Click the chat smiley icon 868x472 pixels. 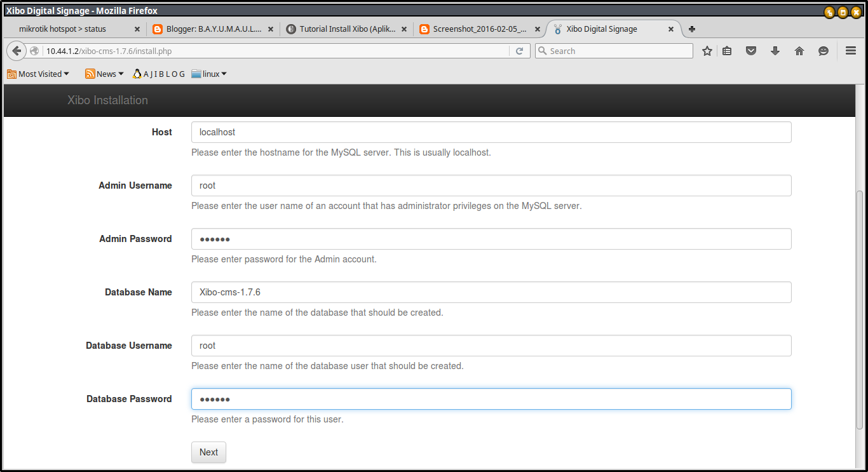(824, 51)
